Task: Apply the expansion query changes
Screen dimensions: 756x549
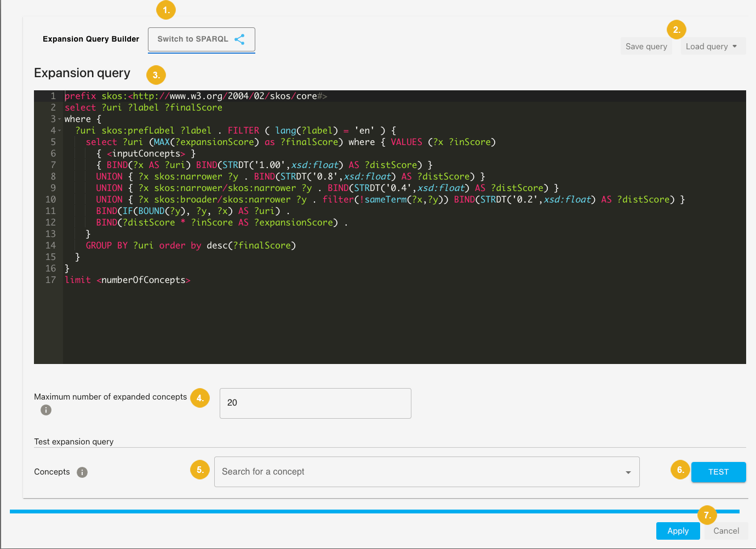Action: pyautogui.click(x=678, y=530)
